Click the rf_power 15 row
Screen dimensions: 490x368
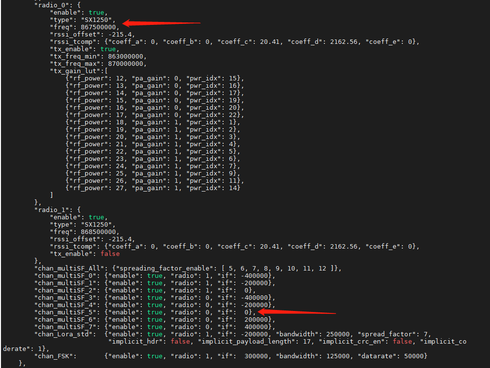[155, 100]
